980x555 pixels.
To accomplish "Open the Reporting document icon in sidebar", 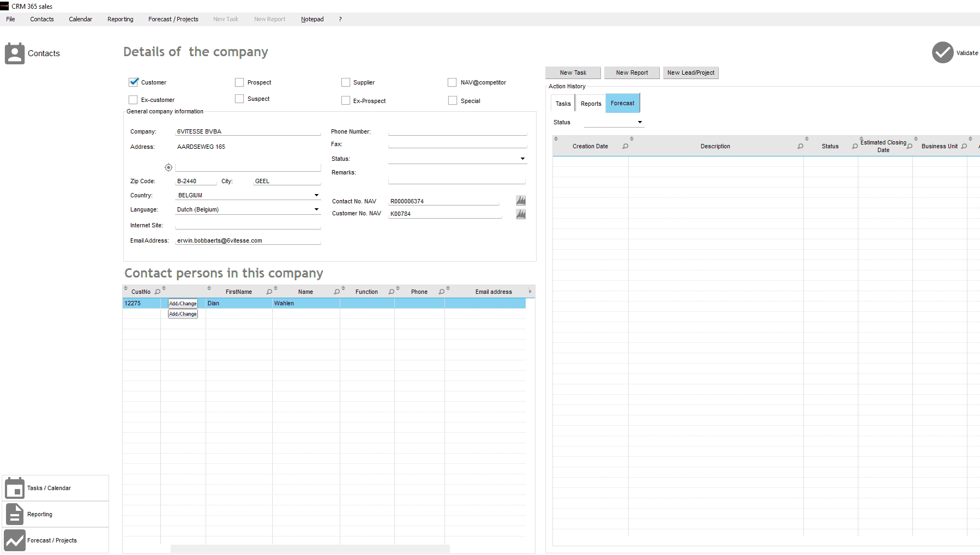I will [15, 514].
